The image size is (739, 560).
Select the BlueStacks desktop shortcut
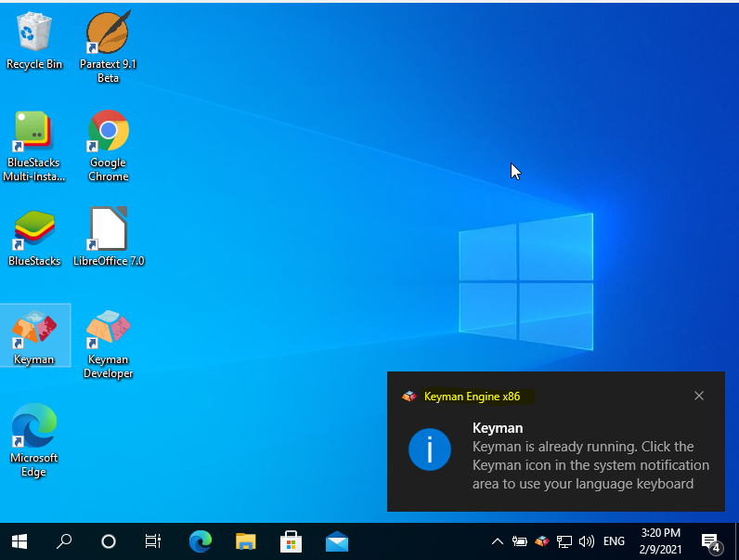(x=34, y=238)
